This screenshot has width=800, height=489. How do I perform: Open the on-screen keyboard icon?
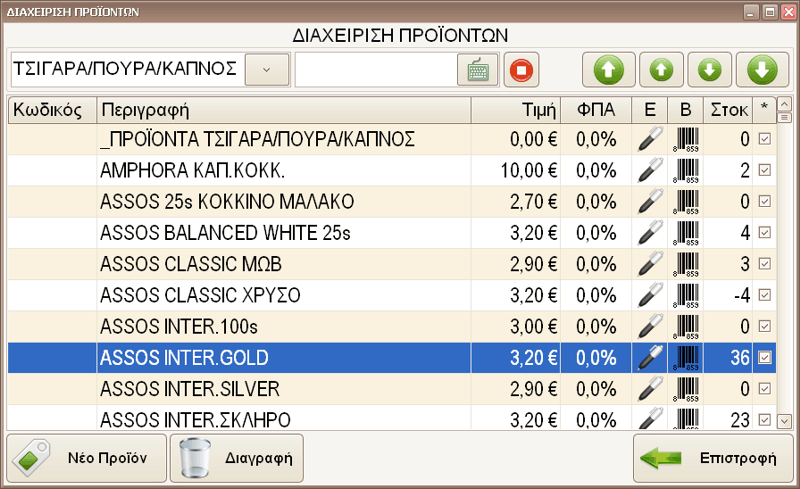(x=478, y=70)
